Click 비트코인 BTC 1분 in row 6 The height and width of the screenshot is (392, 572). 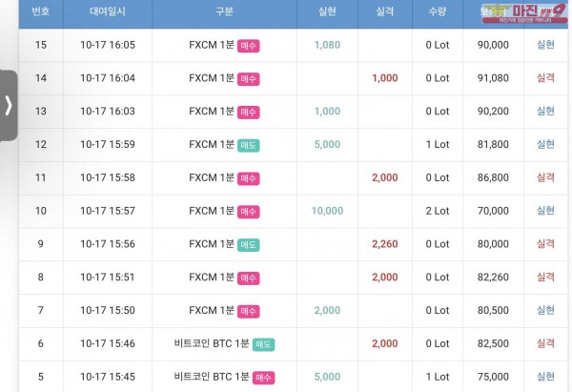[212, 343]
